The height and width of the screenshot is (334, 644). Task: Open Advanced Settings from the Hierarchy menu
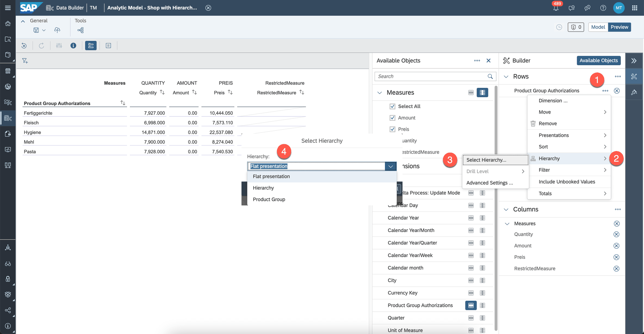(x=489, y=183)
